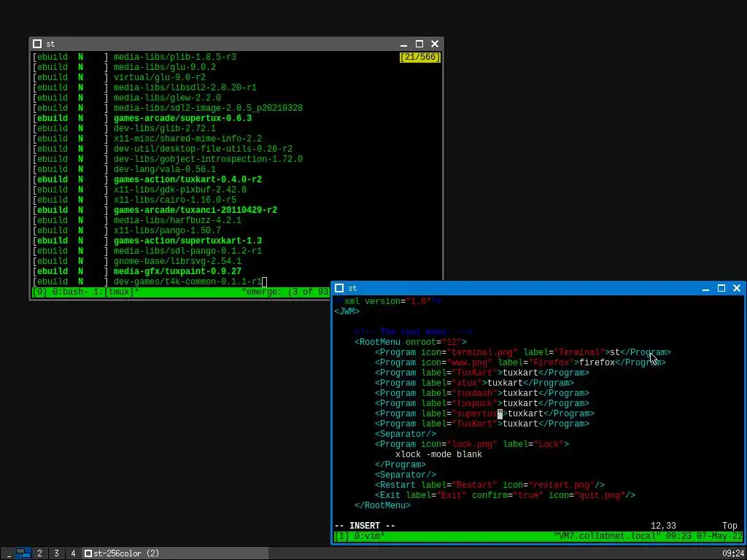Screen dimensions: 747x560
Task: Close the vim st window
Action: 737,288
